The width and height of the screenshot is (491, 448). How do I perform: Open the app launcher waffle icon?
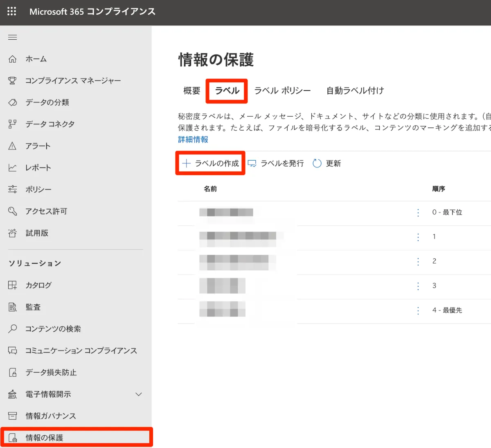(12, 11)
